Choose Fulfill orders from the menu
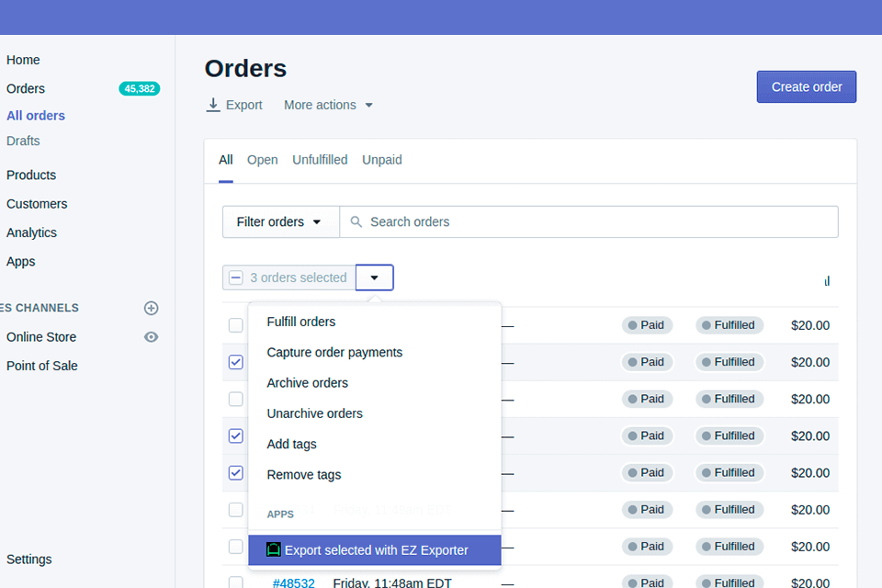Screen dimensions: 882x588 tap(301, 322)
